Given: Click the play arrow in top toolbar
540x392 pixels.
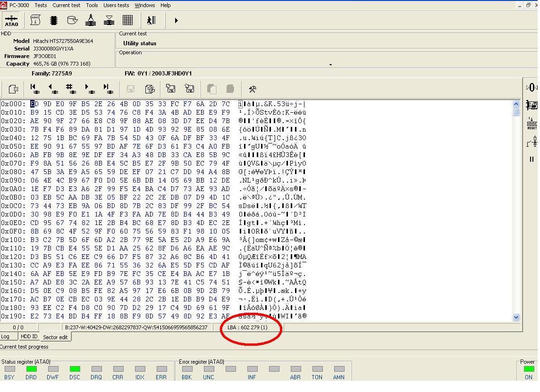Looking at the screenshot, I should [x=176, y=21].
